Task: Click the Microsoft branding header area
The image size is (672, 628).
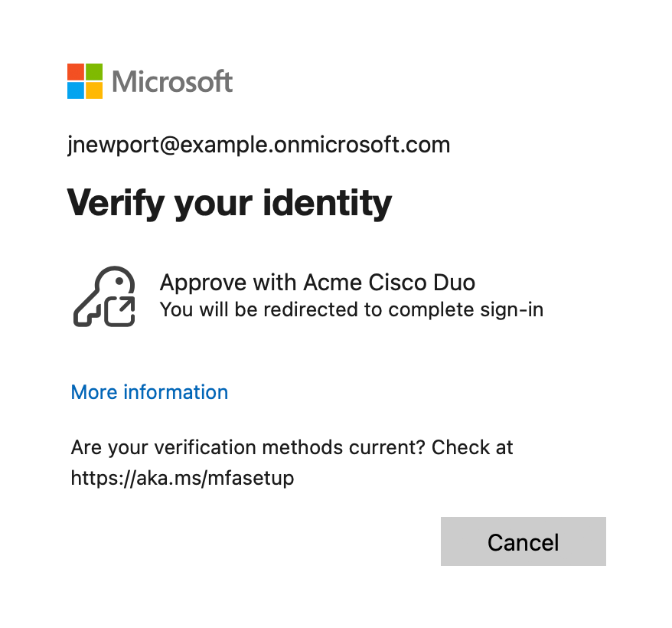Action: 150,81
